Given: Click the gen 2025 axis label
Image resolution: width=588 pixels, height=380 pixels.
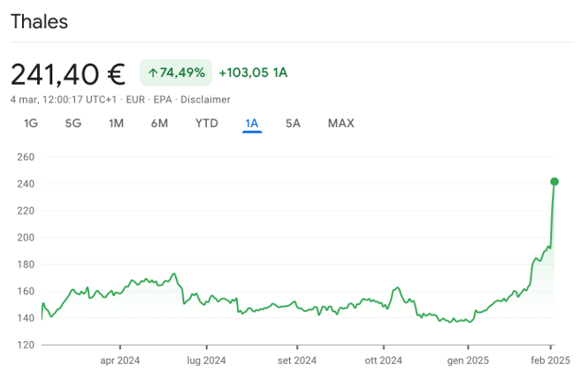Looking at the screenshot, I should pos(468,361).
